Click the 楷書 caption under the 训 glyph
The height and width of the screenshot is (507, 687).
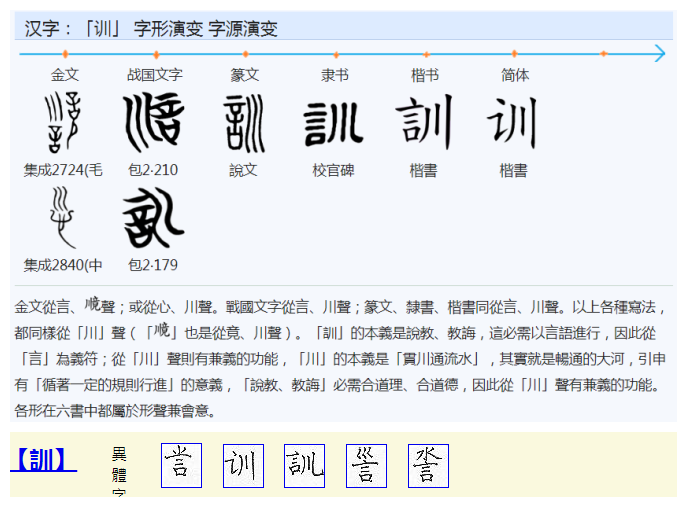[513, 170]
